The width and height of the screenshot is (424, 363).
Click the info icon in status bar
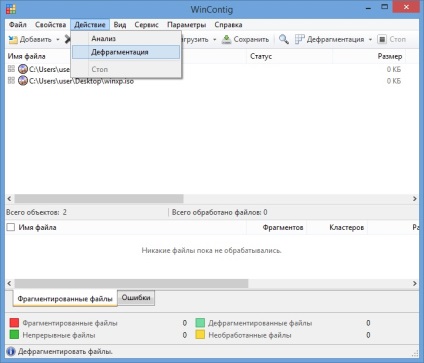coord(11,351)
